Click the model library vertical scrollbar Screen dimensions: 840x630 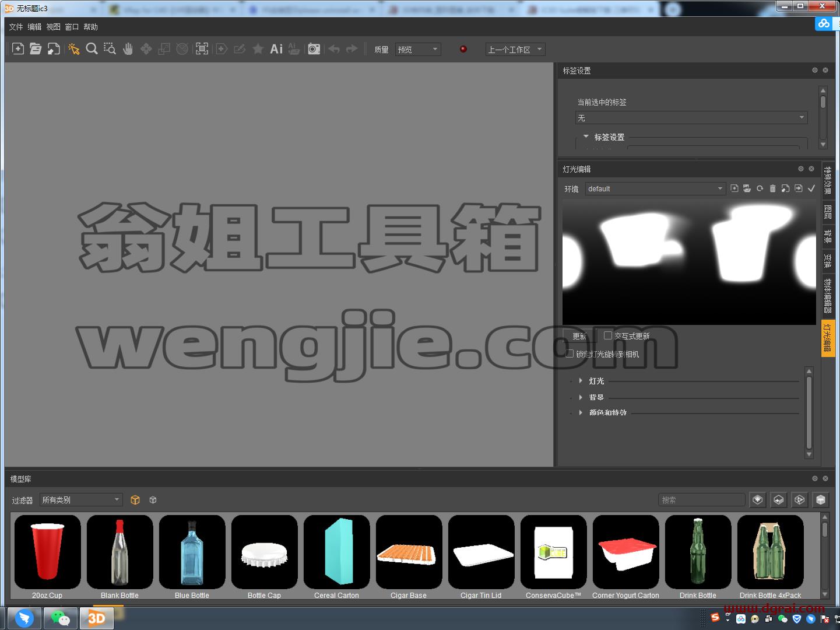click(825, 555)
